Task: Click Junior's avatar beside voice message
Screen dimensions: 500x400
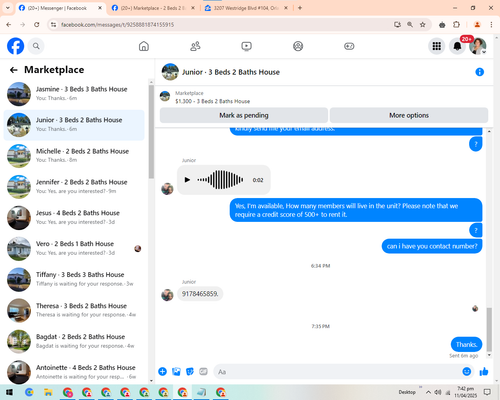Action: tap(167, 189)
